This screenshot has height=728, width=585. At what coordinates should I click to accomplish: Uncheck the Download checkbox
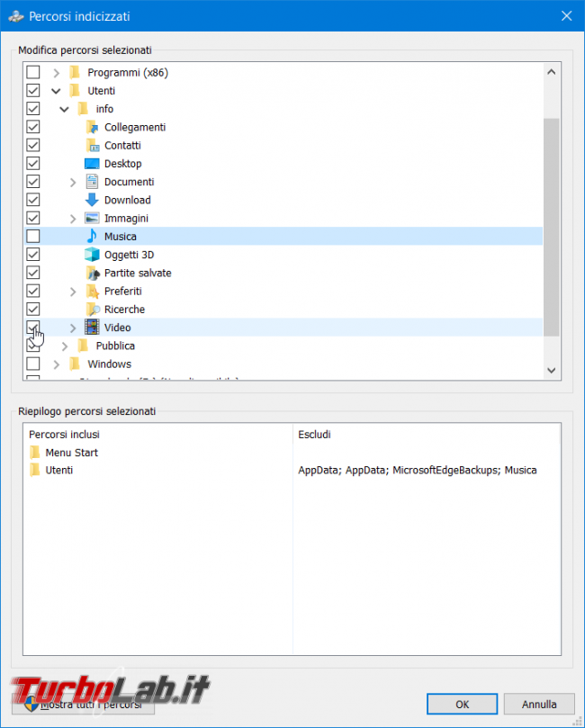(33, 200)
